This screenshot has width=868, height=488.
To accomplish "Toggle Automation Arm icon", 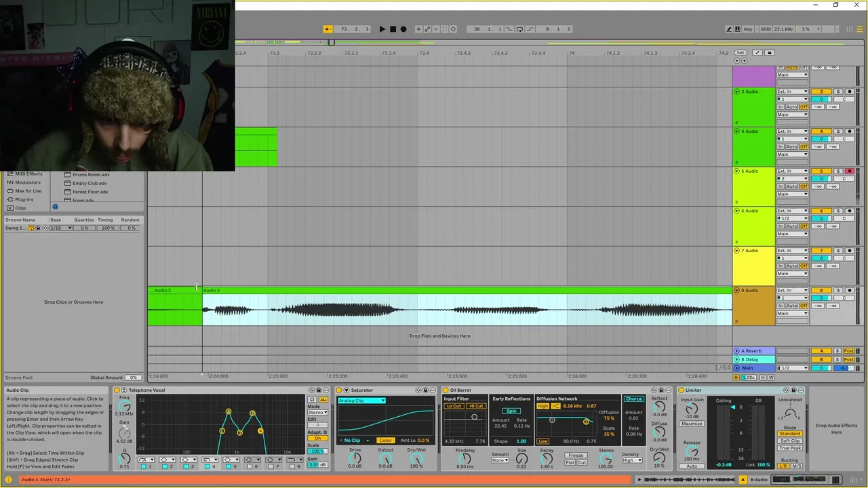I will (x=427, y=29).
